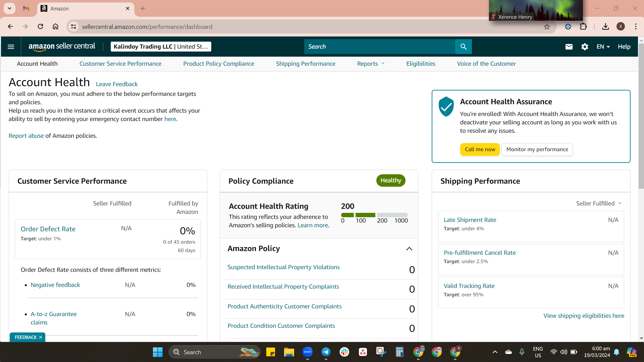Open the A-to-z Guarantee claims link
Viewport: 644px width, 362px height.
(54, 318)
